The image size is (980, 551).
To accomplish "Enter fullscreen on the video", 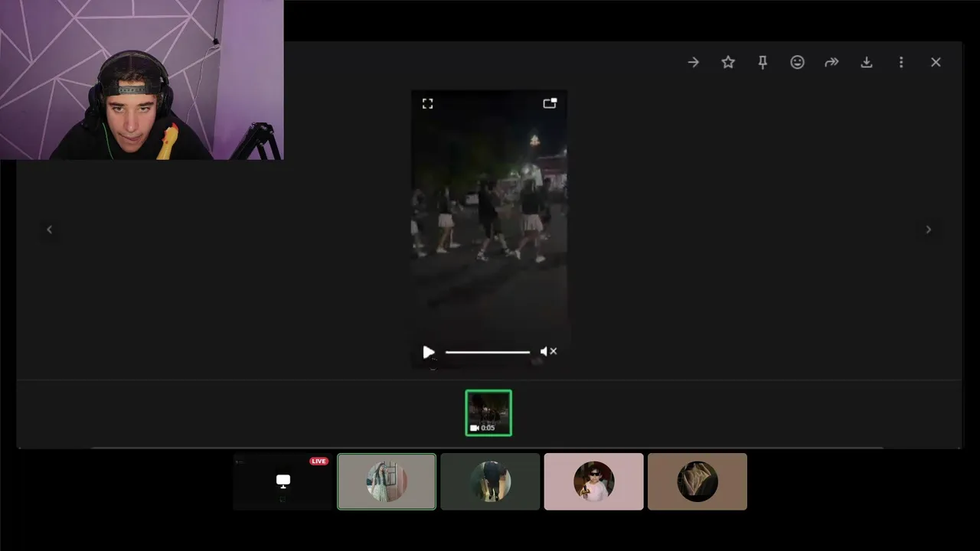I will point(428,103).
